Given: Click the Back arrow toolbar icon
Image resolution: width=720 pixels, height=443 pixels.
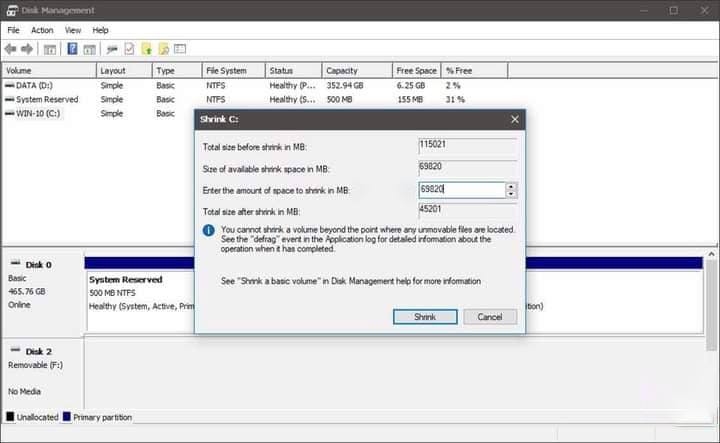Looking at the screenshot, I should [x=11, y=48].
